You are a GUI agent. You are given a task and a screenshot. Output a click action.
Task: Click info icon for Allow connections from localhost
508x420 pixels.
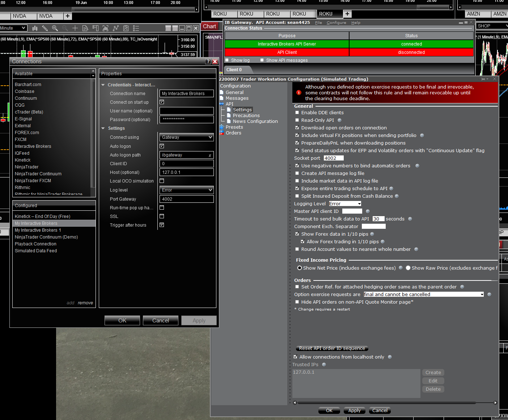(x=390, y=357)
